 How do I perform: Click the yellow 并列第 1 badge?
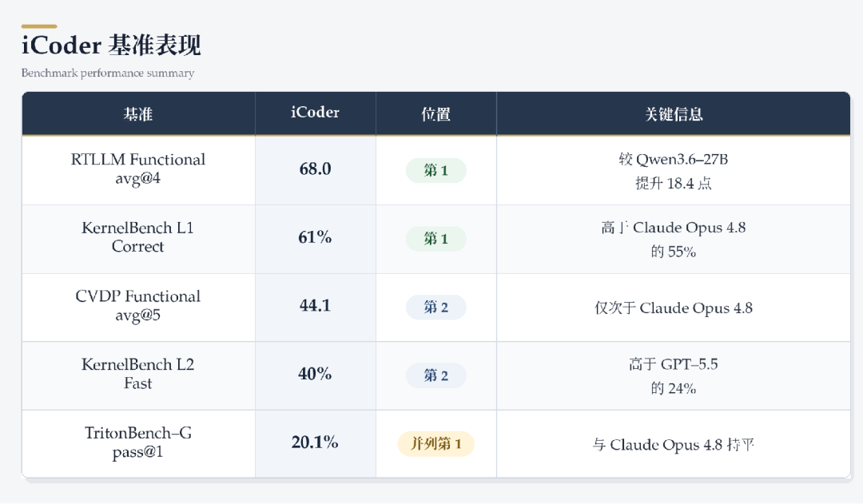point(436,443)
